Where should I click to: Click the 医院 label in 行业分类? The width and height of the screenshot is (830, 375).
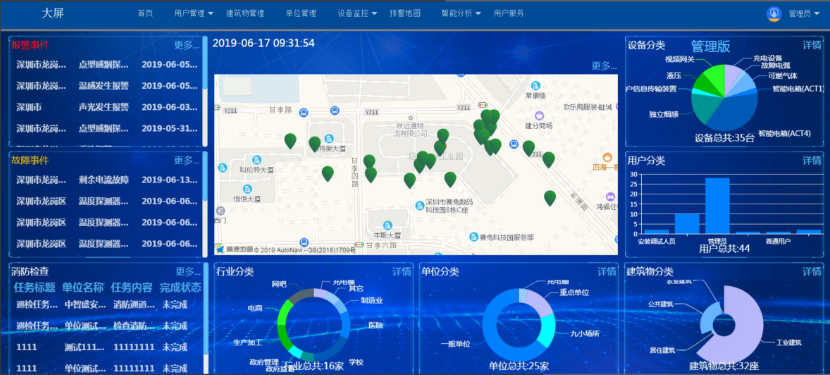(x=375, y=325)
